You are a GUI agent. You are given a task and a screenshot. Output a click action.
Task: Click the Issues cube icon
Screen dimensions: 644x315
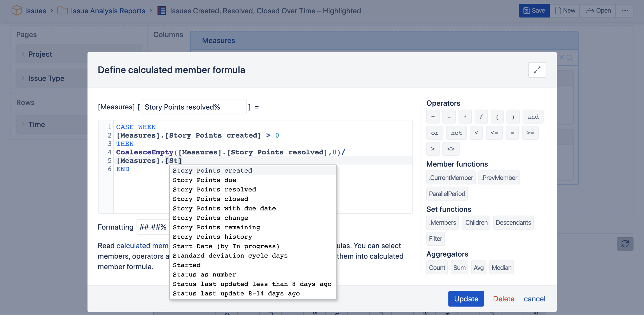[16, 10]
